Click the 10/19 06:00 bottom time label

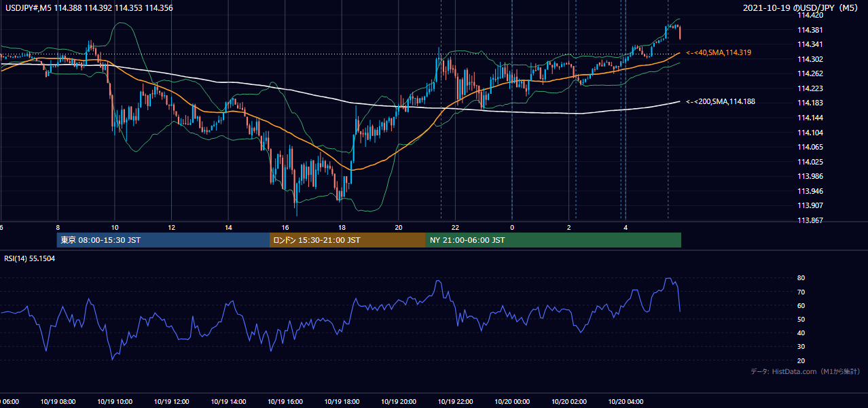click(10, 402)
